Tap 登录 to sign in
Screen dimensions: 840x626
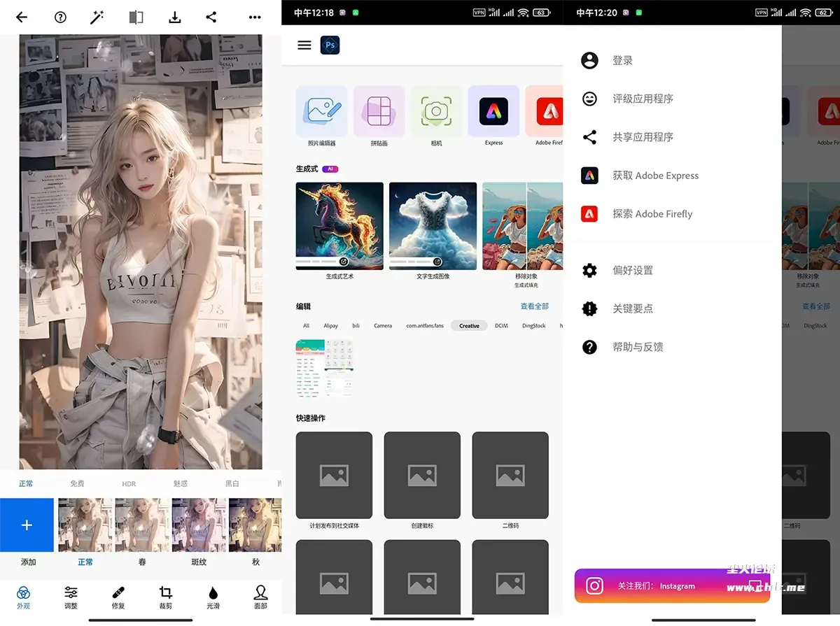click(x=622, y=61)
